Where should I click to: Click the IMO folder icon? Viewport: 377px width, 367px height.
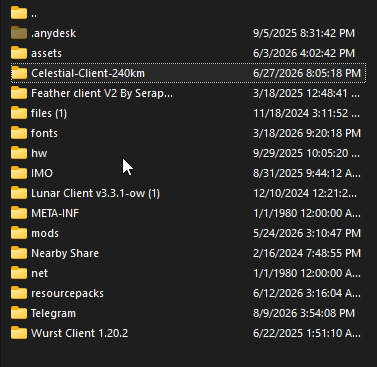[19, 173]
